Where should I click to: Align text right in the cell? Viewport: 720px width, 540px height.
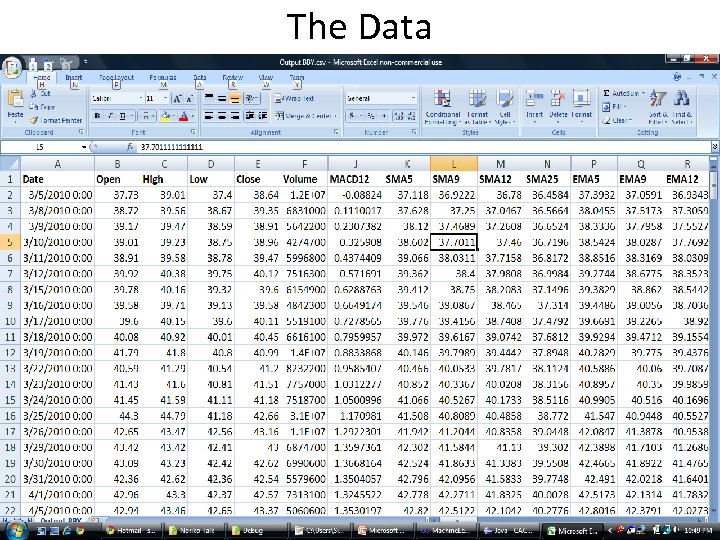[x=235, y=116]
